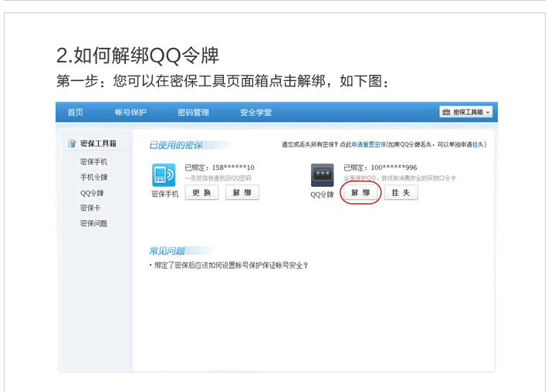
Task: Click 解绑 button under 密保手机
Action: point(242,192)
